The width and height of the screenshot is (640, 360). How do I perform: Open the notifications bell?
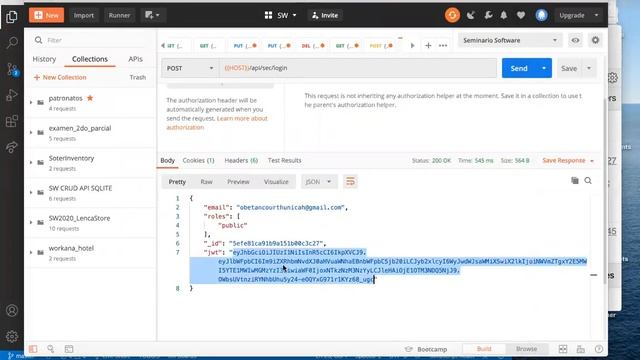coord(504,15)
